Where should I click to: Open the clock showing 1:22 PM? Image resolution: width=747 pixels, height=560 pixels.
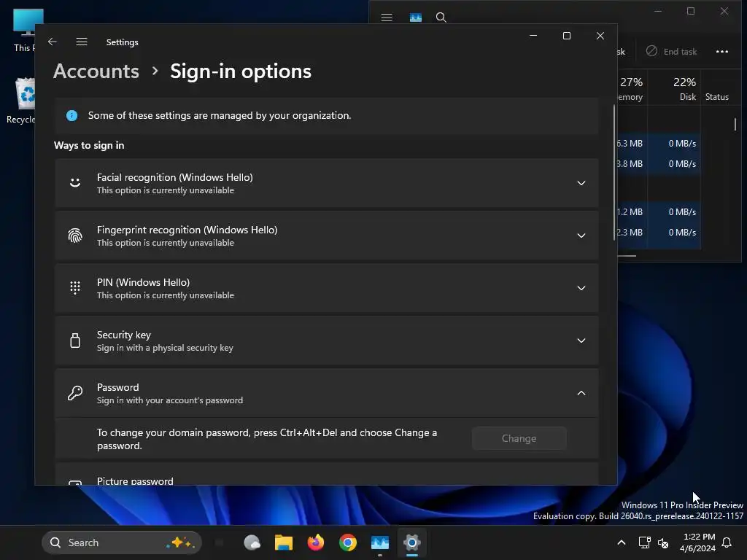698,542
